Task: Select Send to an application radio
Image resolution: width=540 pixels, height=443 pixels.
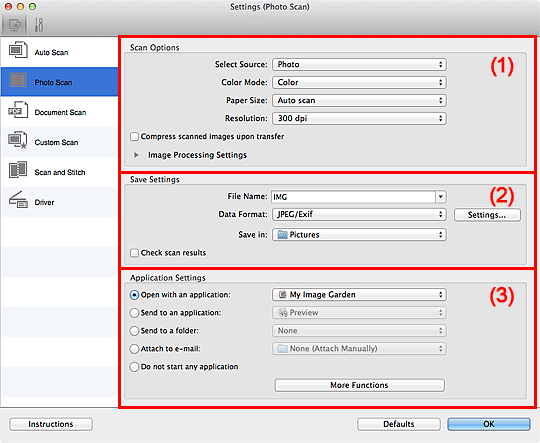Action: click(x=134, y=313)
